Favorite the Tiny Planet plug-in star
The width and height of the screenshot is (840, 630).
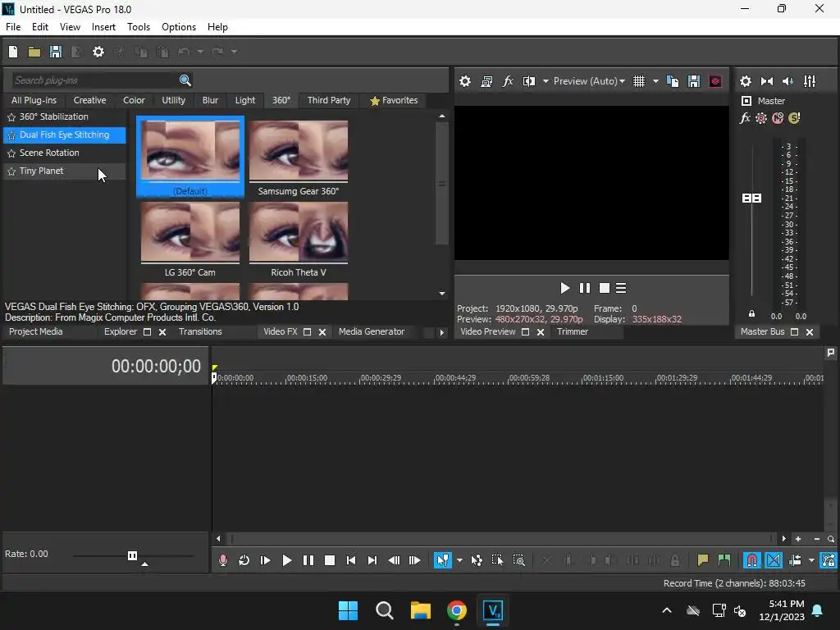[x=11, y=171]
